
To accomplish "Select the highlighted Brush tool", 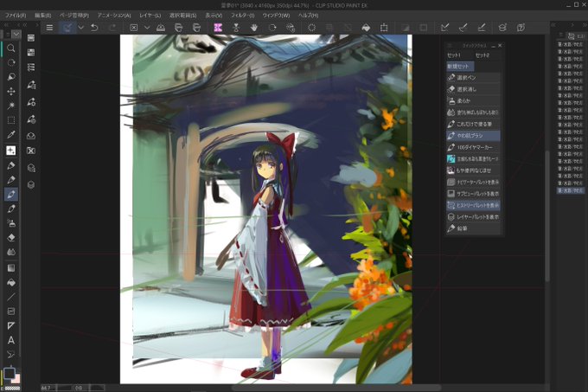I will coord(11,195).
